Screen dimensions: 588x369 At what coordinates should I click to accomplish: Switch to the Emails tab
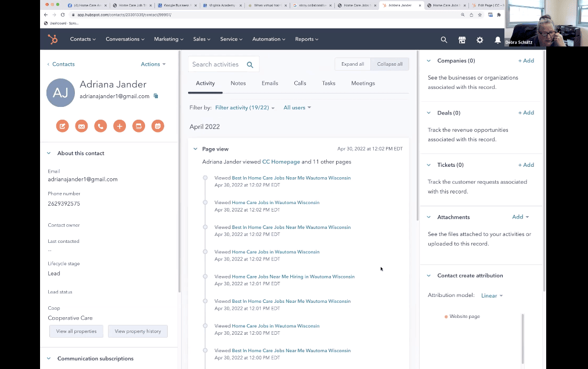(270, 83)
